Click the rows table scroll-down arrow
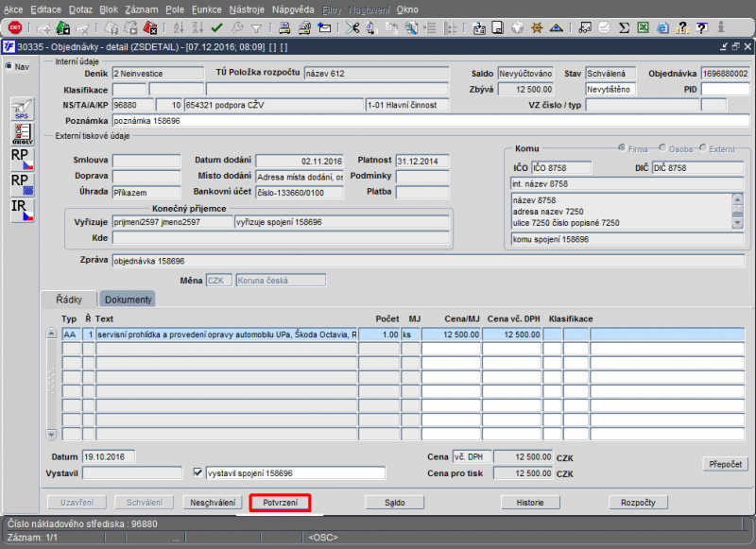Viewport: 756px width, 549px height. click(x=51, y=434)
